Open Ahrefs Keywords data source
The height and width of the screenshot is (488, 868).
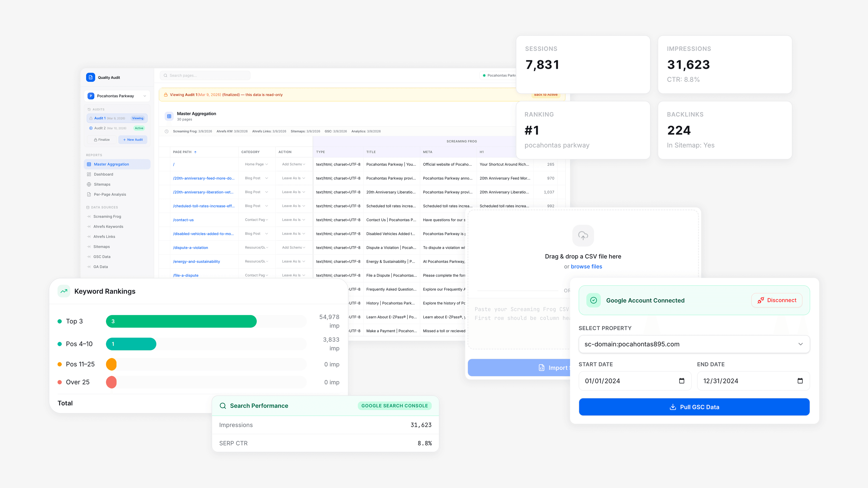(117, 227)
